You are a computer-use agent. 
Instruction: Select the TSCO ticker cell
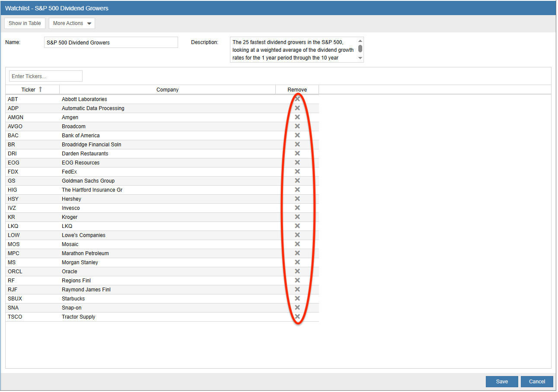pos(32,316)
